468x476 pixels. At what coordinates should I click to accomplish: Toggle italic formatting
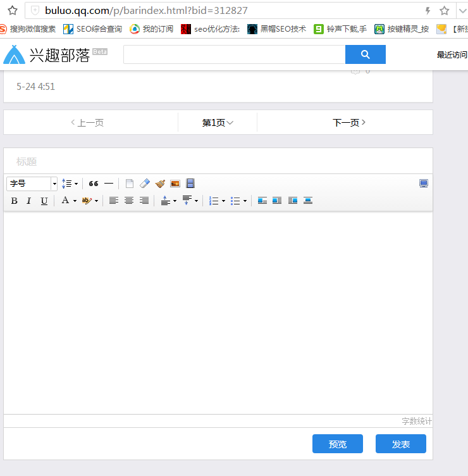coord(29,201)
